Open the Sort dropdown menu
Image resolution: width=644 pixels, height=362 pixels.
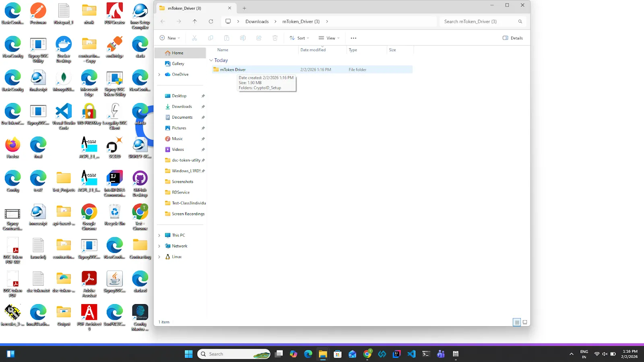point(299,38)
